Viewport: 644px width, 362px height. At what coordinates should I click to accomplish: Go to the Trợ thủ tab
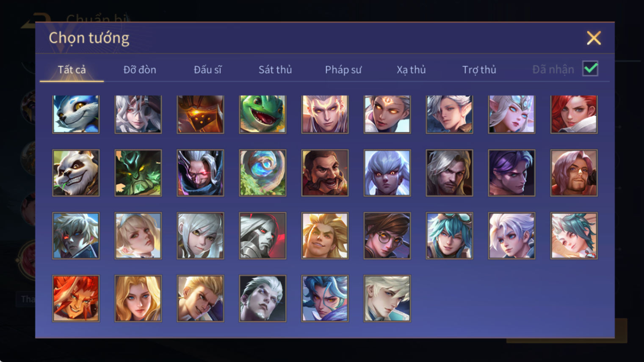(479, 69)
